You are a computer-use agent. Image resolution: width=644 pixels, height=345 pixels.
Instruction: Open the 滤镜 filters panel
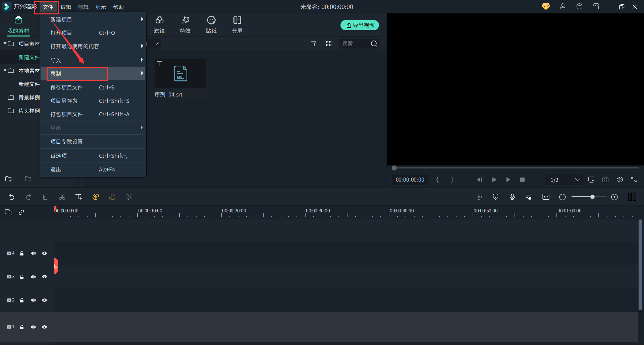159,25
